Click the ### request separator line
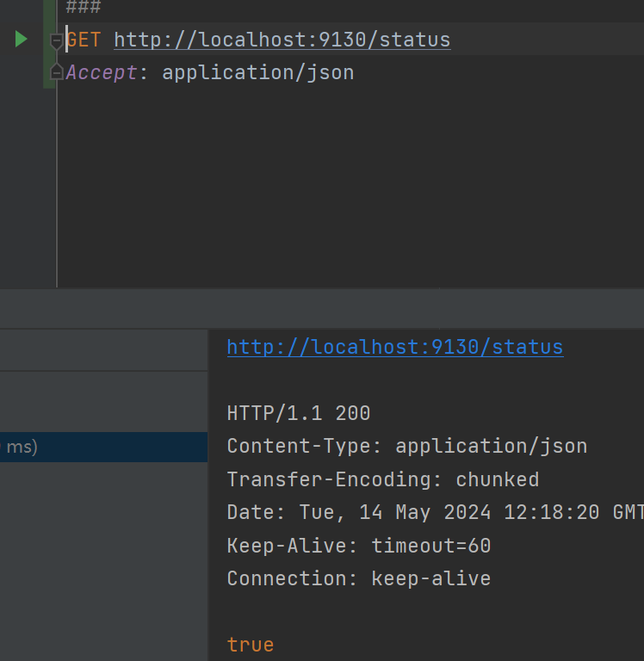The height and width of the screenshot is (661, 644). tap(84, 7)
